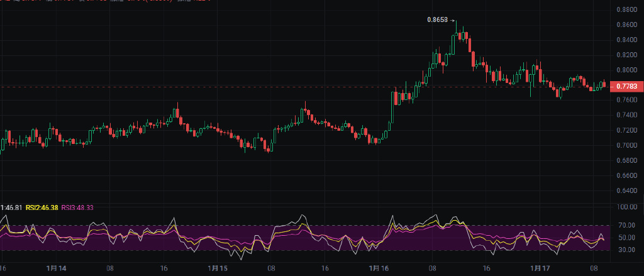Select the yellow RSI2 legend label
The image size is (644, 276).
click(x=42, y=207)
